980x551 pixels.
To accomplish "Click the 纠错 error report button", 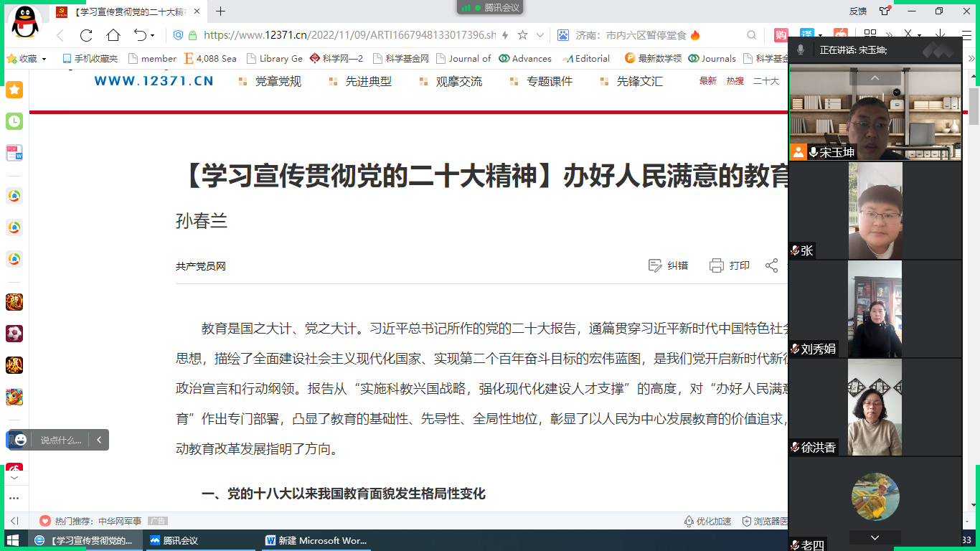I will pyautogui.click(x=668, y=265).
